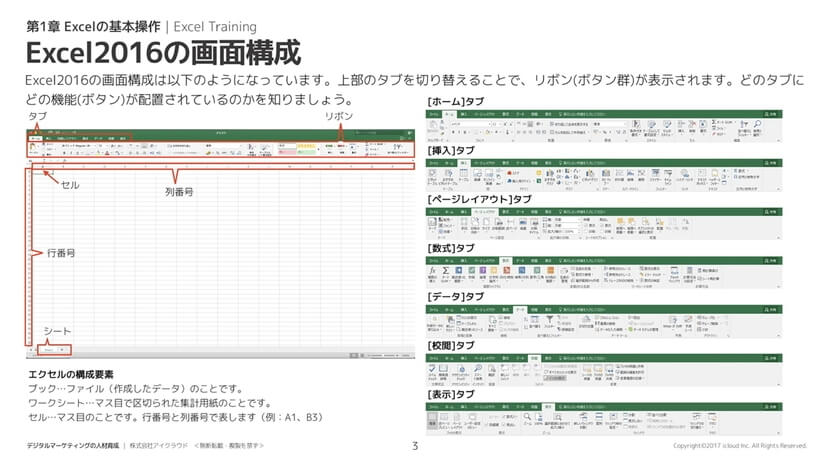Collapse ribbon chevron in [挿入]タブ strip

(779, 189)
